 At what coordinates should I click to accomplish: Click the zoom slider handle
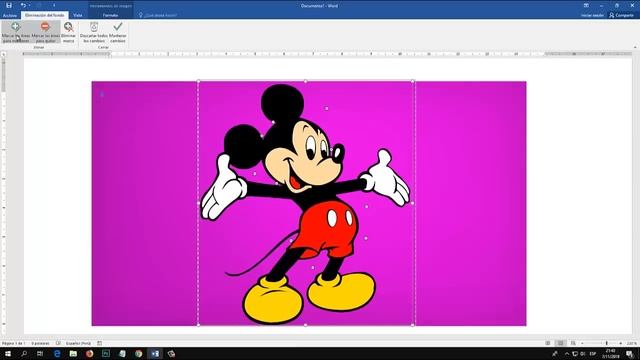607,343
